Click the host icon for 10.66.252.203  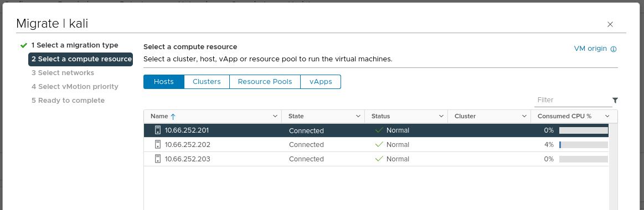pyautogui.click(x=158, y=159)
